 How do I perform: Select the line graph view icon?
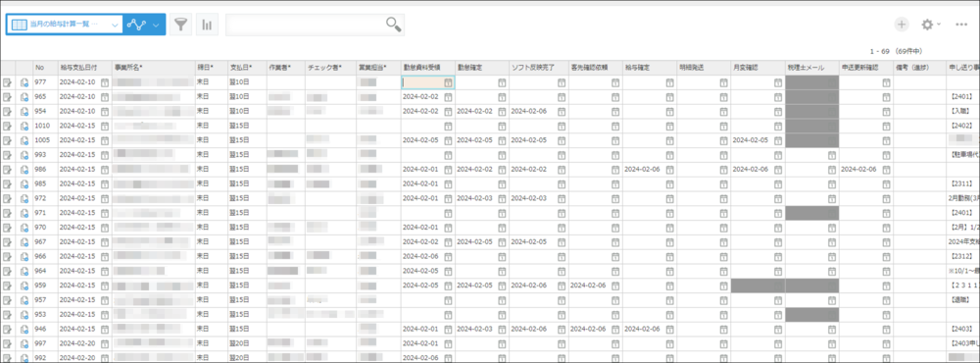pos(135,25)
